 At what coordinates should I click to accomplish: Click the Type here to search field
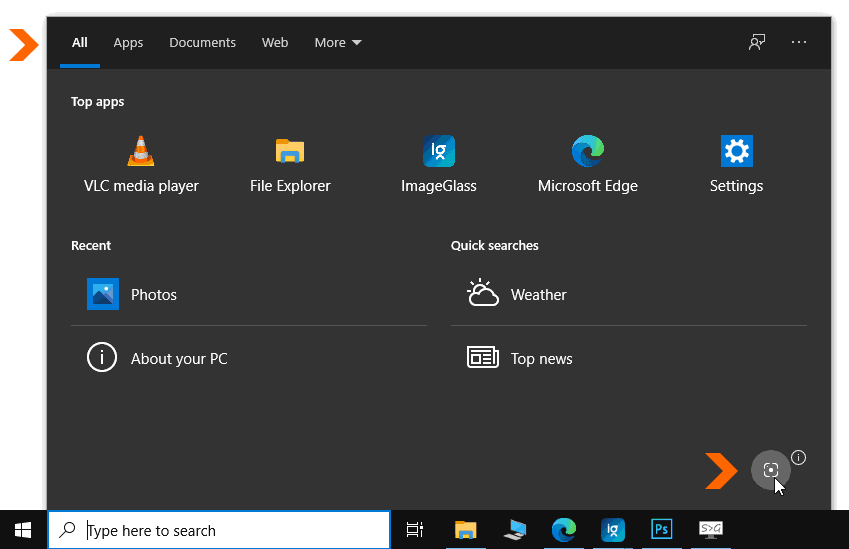[219, 530]
